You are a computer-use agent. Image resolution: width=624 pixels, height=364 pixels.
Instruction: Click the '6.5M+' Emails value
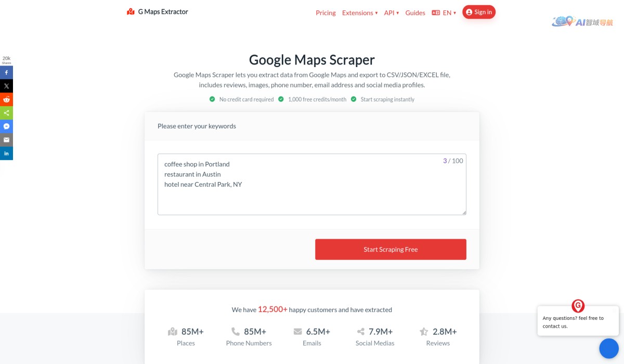[x=318, y=331]
